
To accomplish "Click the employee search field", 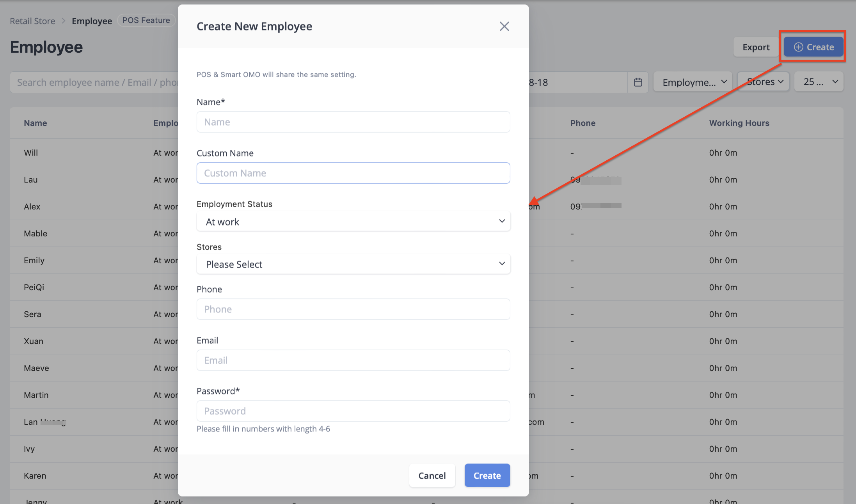I will (94, 82).
